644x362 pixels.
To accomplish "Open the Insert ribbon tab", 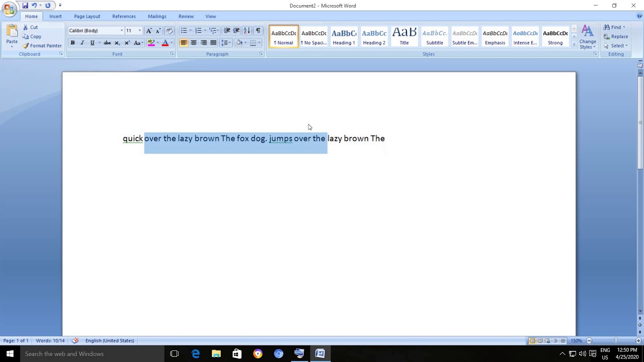I will (55, 16).
